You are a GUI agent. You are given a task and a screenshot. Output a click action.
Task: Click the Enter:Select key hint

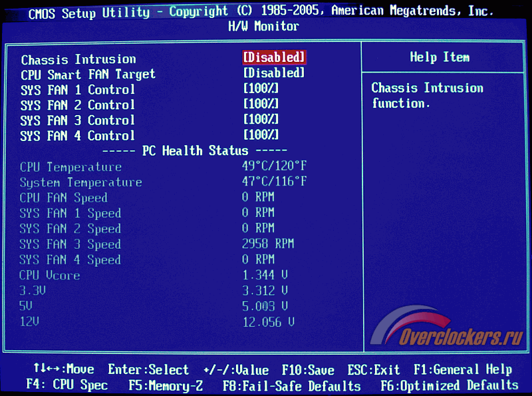[148, 369]
